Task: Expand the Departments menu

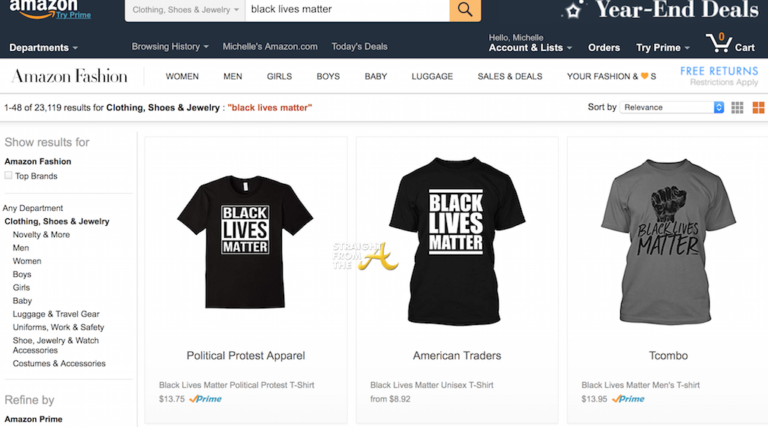Action: click(43, 47)
